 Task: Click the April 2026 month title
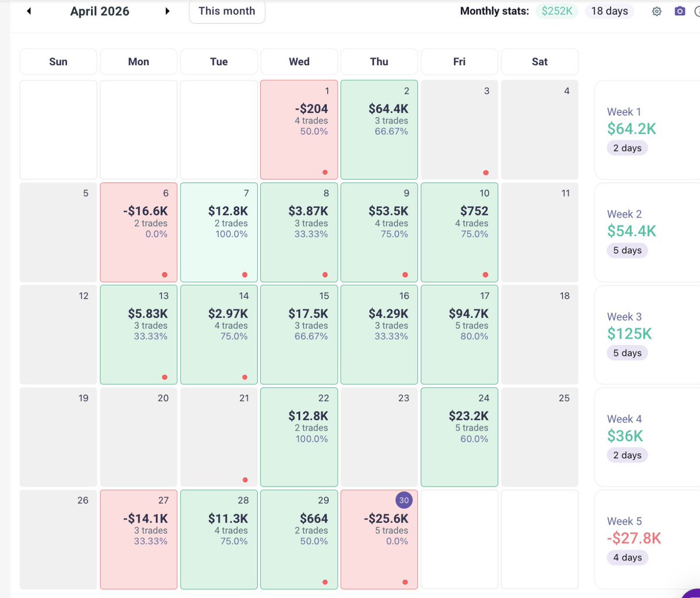(100, 11)
